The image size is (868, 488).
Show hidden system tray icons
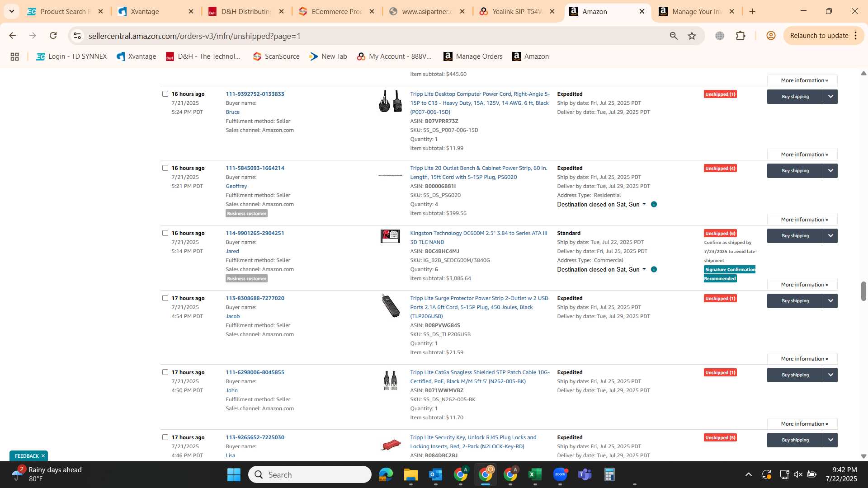coord(749,474)
